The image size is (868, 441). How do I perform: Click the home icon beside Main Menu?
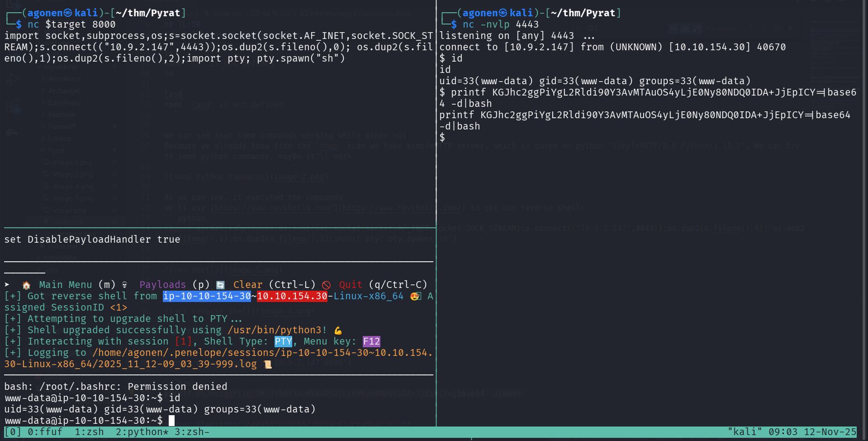[26, 285]
